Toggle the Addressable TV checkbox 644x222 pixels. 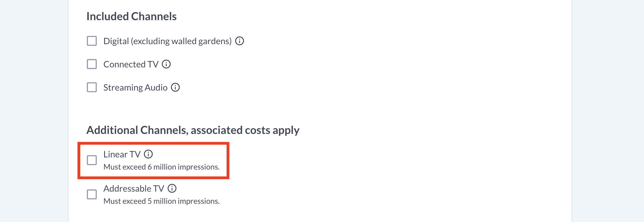point(92,194)
